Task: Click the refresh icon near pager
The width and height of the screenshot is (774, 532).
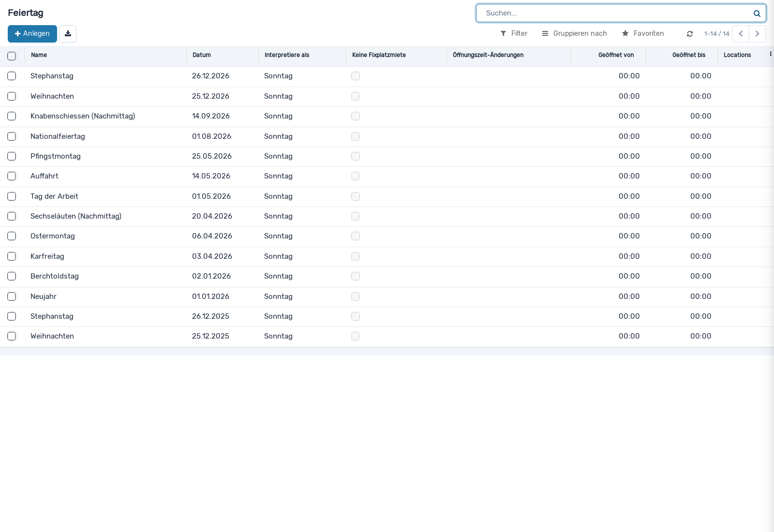Action: [690, 34]
